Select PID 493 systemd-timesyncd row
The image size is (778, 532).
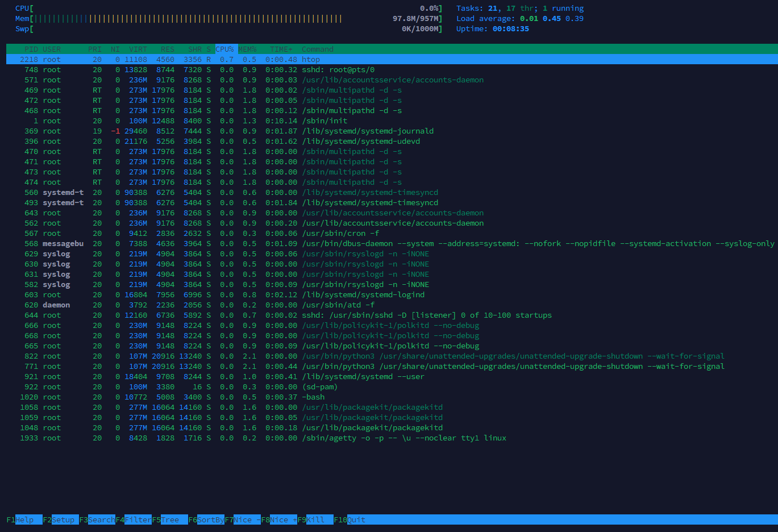392,202
